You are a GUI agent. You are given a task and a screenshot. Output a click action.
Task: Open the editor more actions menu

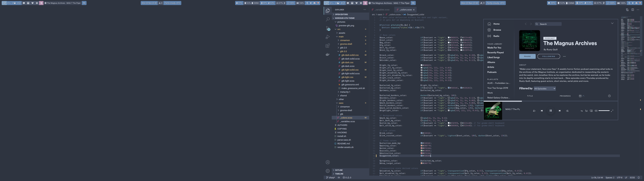pos(638,10)
